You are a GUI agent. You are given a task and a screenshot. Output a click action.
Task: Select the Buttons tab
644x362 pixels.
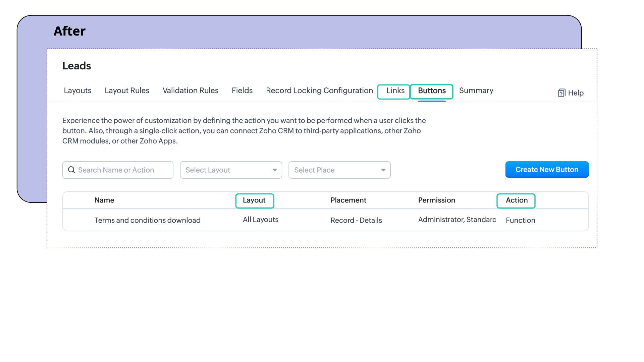(432, 90)
